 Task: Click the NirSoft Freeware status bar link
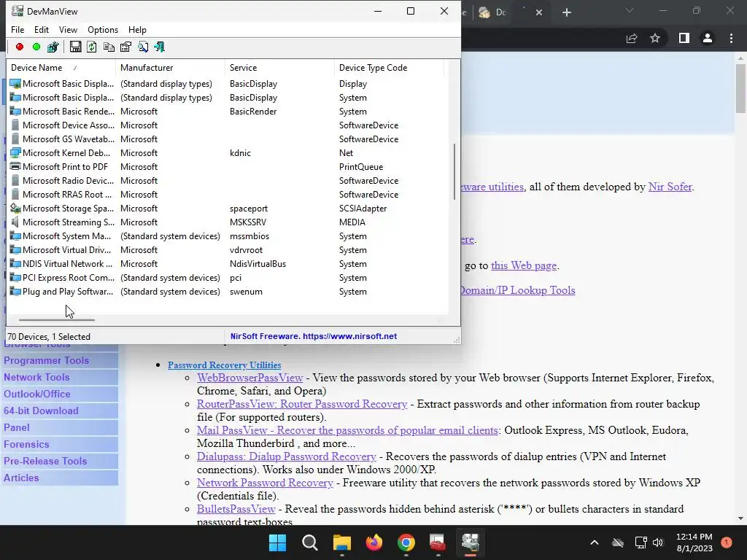314,336
